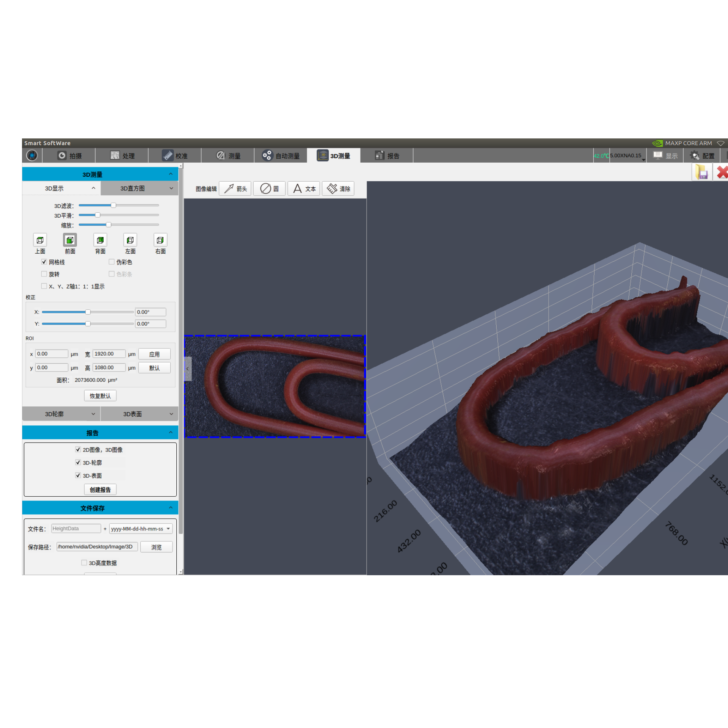The width and height of the screenshot is (728, 728).
Task: Uncheck the 3D-轮廓 report option
Action: pyautogui.click(x=78, y=463)
